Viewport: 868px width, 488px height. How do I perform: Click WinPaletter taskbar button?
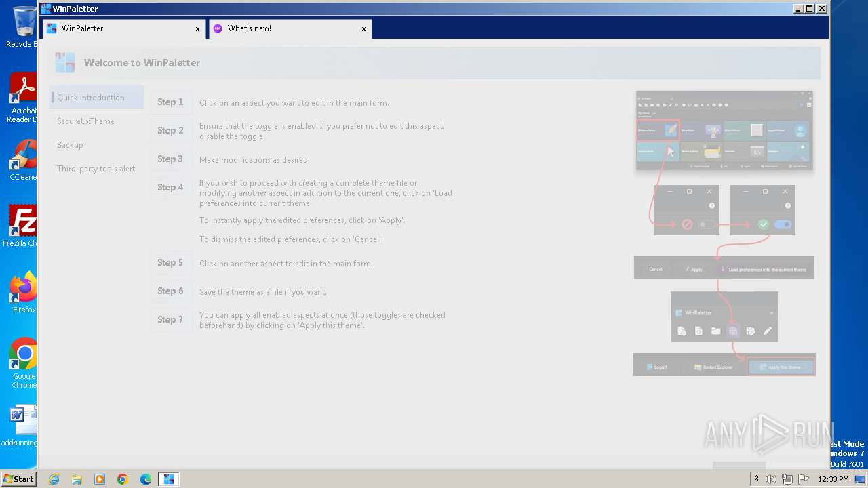[169, 479]
